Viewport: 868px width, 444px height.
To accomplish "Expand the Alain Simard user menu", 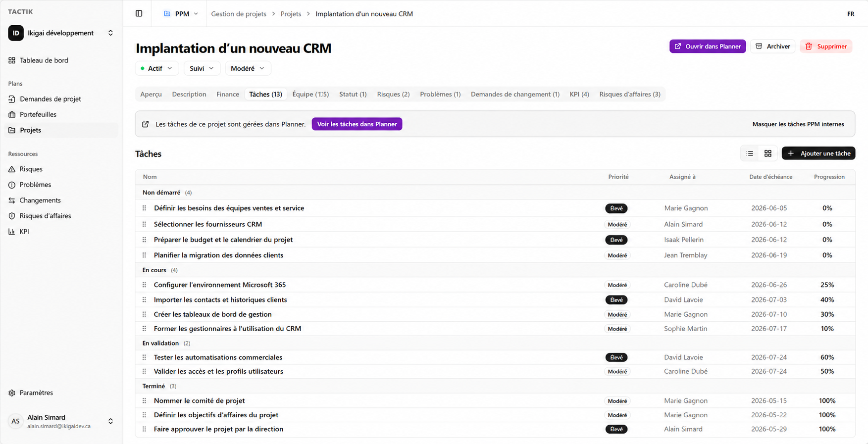I will click(x=110, y=421).
